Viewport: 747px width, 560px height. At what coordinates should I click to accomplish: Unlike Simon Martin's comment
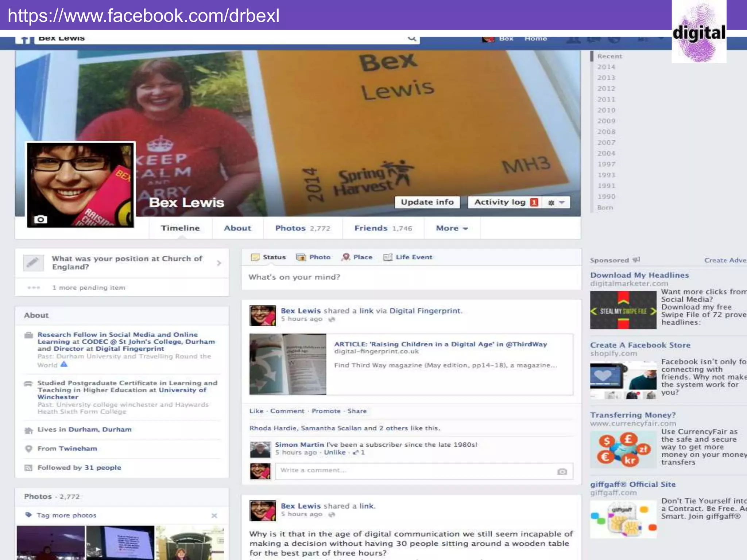click(x=334, y=452)
